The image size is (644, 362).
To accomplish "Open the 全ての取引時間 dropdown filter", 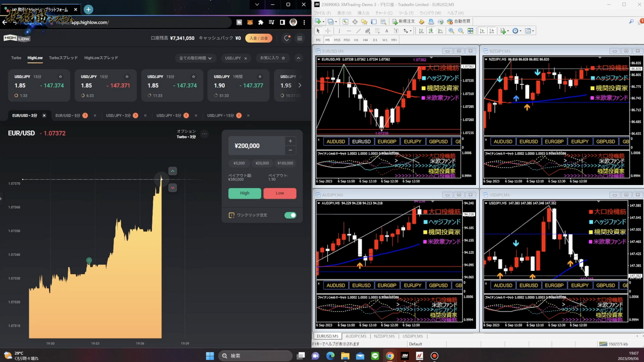I will pyautogui.click(x=195, y=58).
